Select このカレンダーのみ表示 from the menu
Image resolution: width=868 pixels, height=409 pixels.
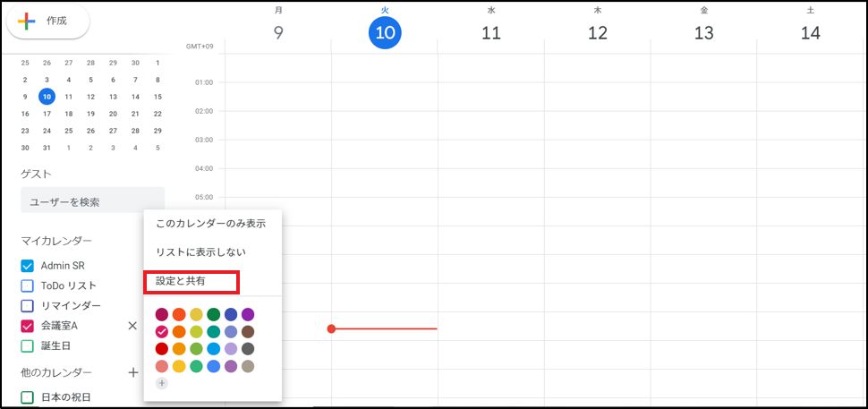point(210,224)
